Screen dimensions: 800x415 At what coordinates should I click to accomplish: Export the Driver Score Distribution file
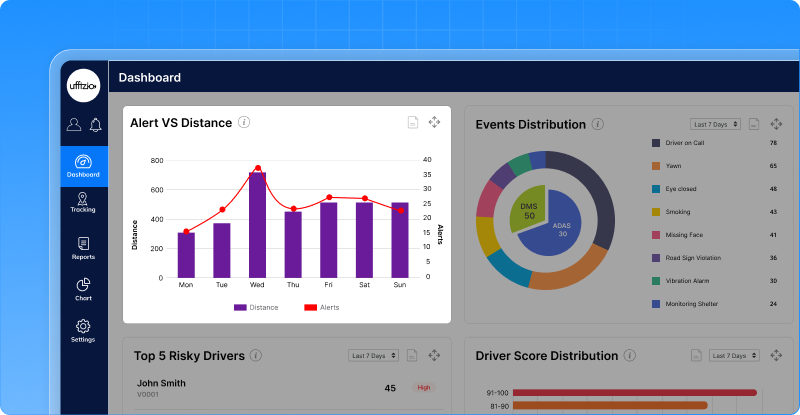(696, 355)
